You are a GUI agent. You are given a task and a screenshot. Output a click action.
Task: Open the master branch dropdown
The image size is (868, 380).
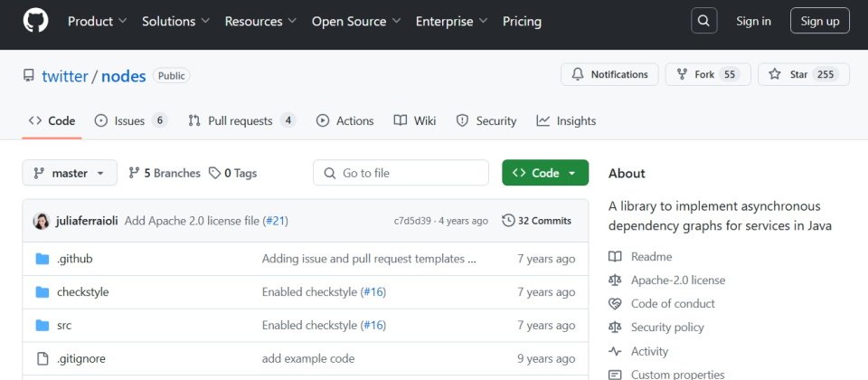(x=70, y=173)
